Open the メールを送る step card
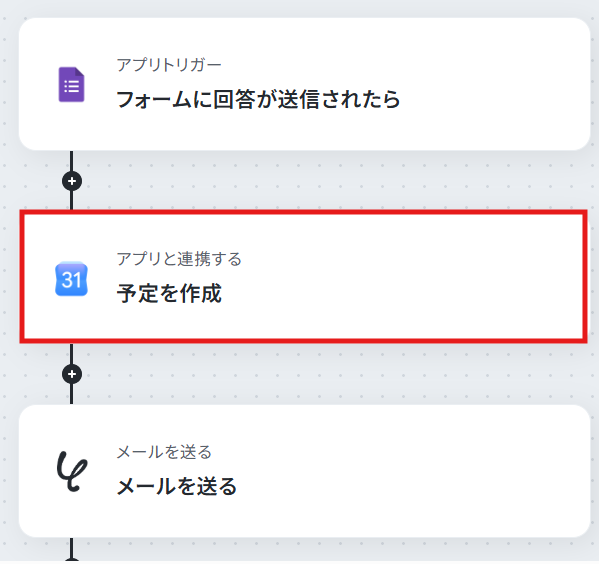The image size is (599, 564). pyautogui.click(x=304, y=471)
